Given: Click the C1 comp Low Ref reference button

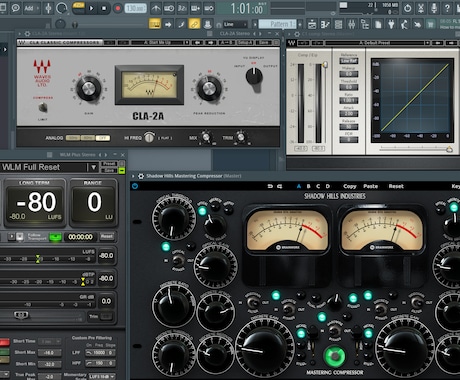Looking at the screenshot, I should [349, 61].
